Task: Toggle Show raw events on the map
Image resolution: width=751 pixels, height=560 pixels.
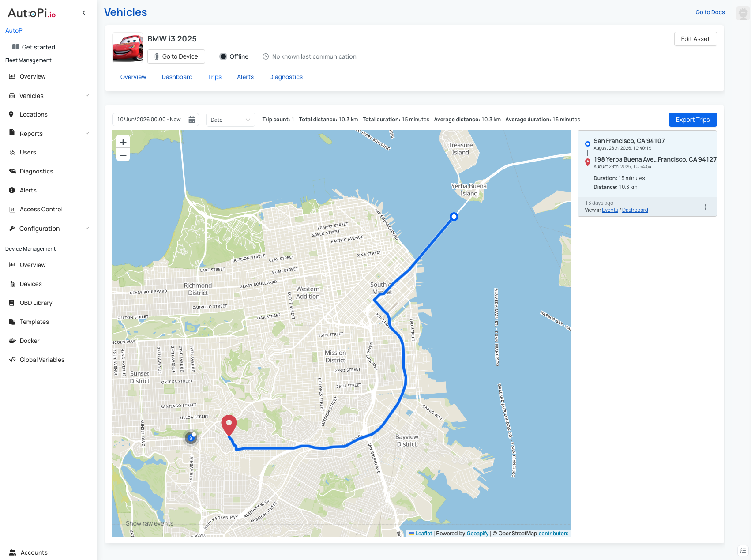Action: (150, 523)
